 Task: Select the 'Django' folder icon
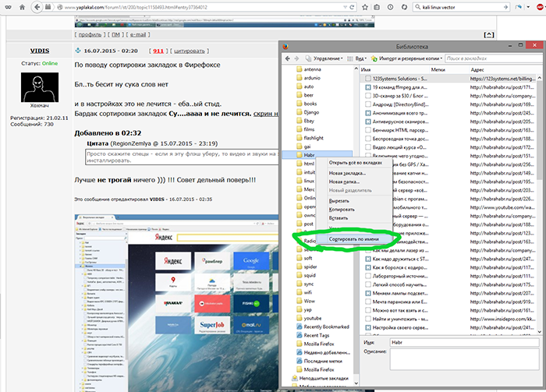coord(299,112)
